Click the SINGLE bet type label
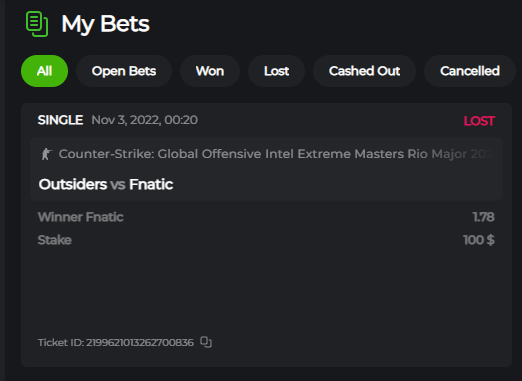The image size is (522, 381). 60,120
